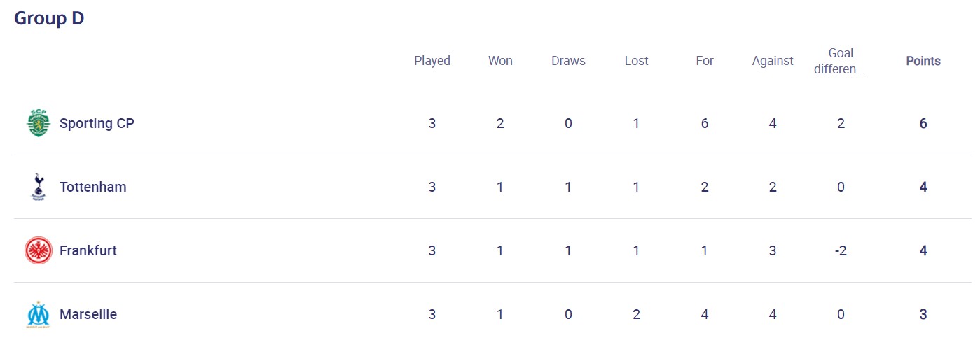Click the Lost column header
The width and height of the screenshot is (980, 347).
[x=636, y=61]
